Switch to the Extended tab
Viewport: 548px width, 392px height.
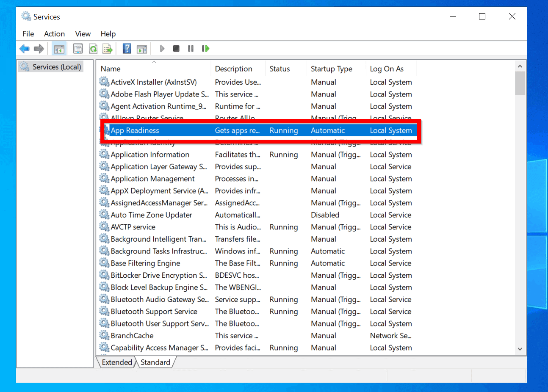[x=116, y=362]
